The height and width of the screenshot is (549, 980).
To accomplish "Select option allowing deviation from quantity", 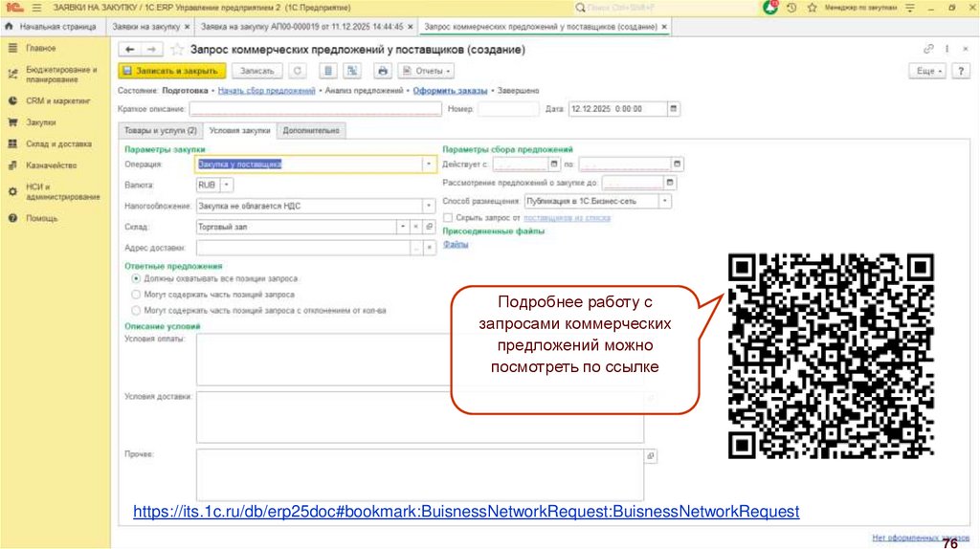I will (x=136, y=311).
